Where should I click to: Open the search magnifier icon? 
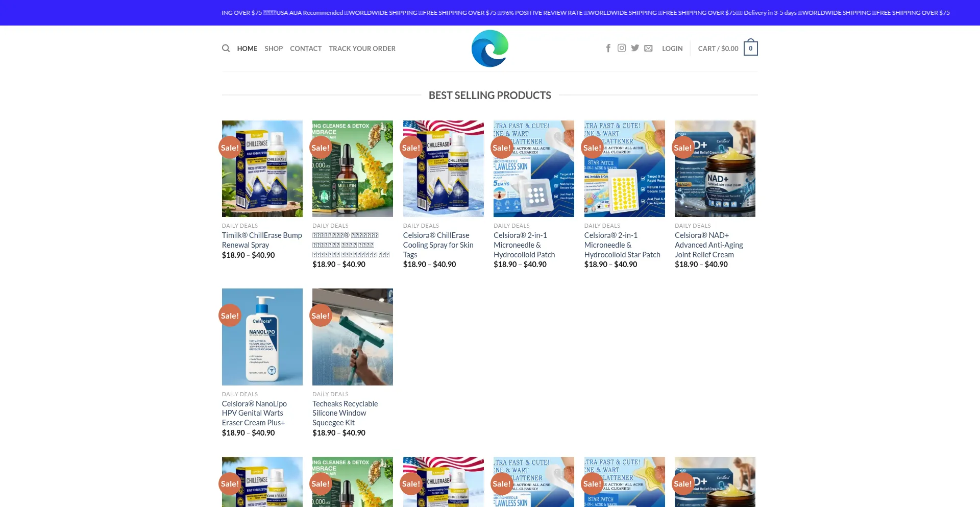(x=226, y=49)
